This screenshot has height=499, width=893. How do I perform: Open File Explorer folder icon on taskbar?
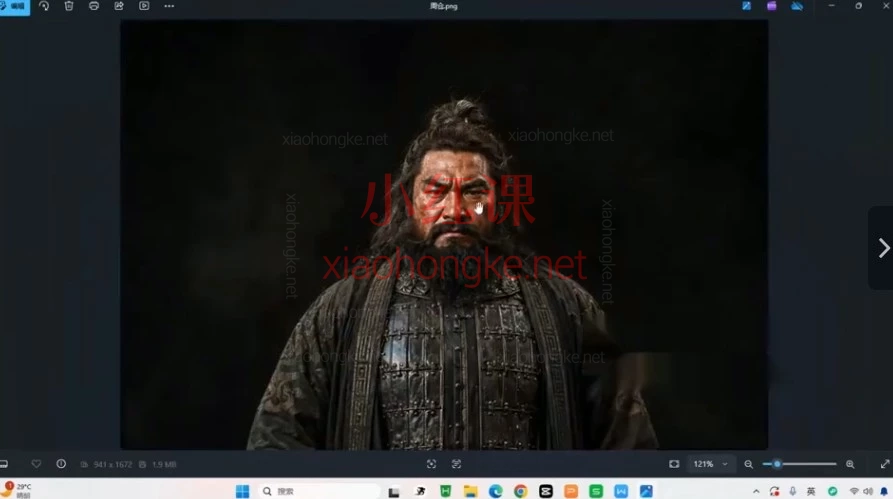[x=470, y=491]
